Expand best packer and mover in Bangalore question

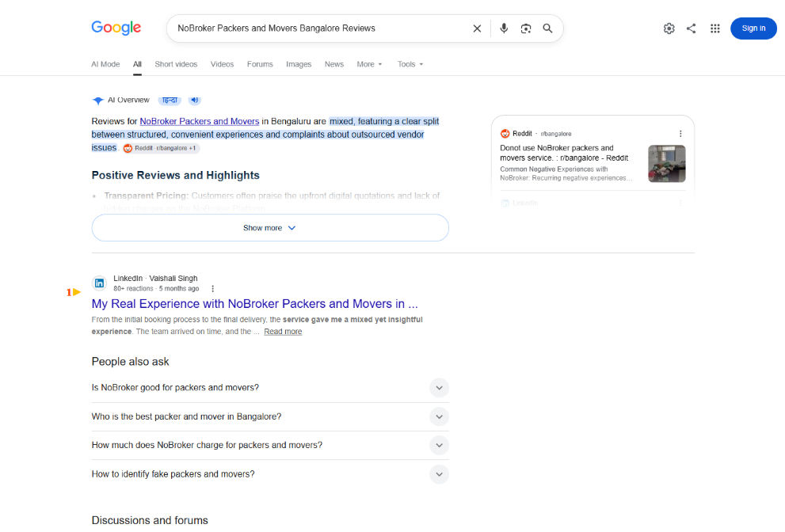(270, 416)
